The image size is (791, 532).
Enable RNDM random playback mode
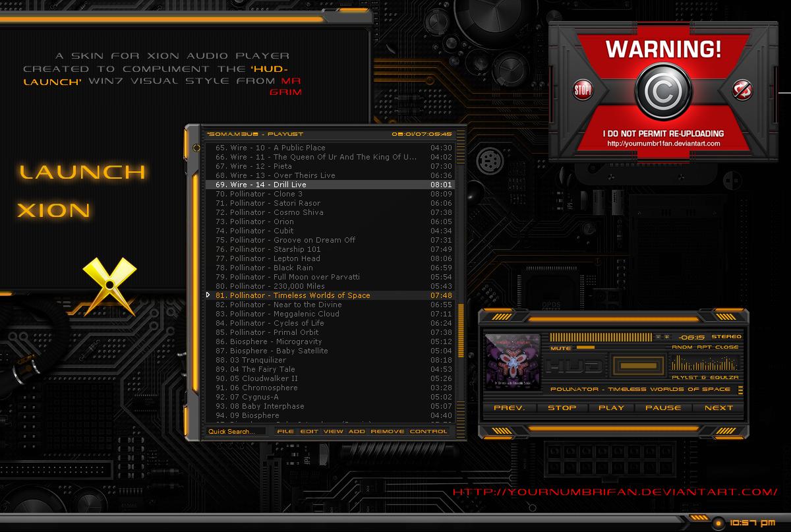click(x=681, y=347)
